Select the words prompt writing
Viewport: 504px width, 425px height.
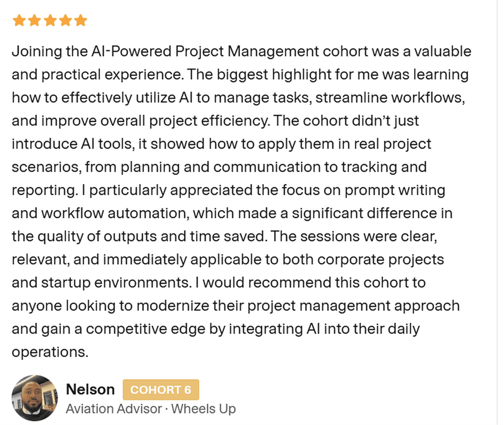point(395,190)
